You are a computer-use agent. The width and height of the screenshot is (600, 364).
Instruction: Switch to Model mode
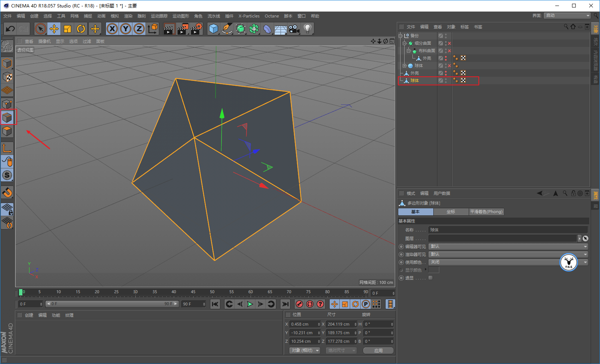(x=7, y=64)
